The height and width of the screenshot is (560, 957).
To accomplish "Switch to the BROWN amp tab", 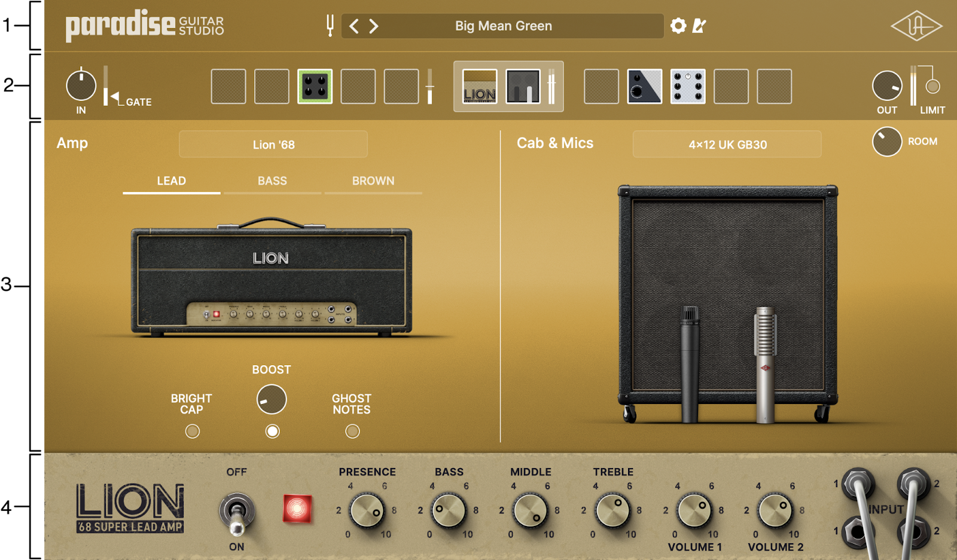I will click(373, 181).
